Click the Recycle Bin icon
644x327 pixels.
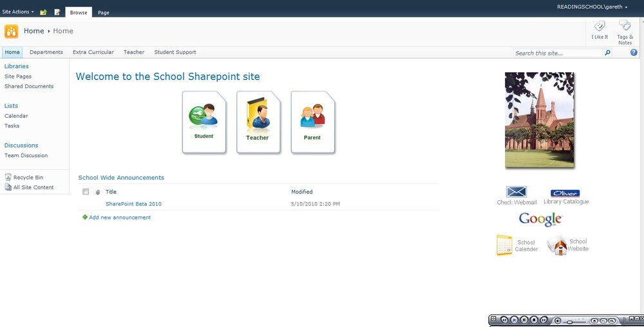coord(8,177)
